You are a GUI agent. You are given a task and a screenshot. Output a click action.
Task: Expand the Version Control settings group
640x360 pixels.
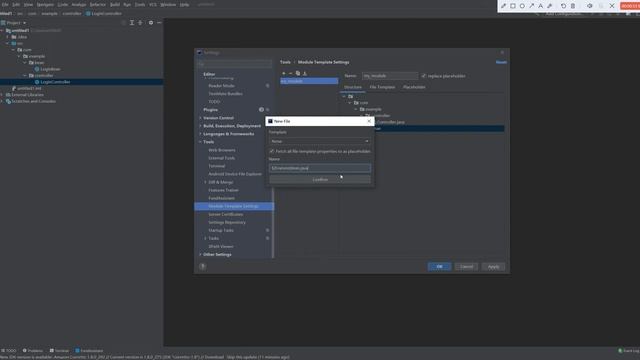click(200, 118)
